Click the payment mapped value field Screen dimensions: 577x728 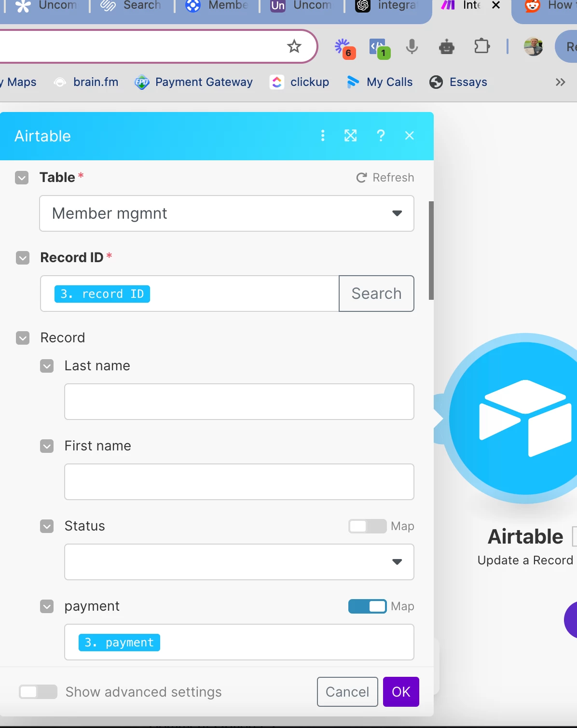pyautogui.click(x=239, y=642)
